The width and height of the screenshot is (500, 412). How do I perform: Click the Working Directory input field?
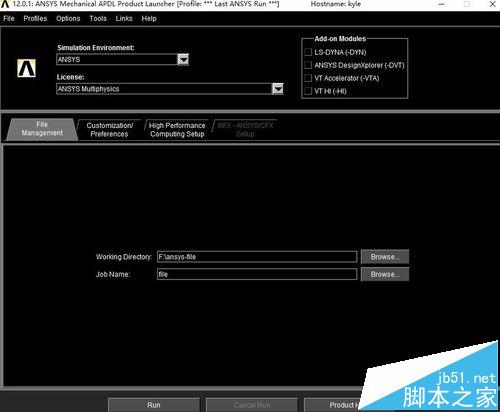point(257,257)
